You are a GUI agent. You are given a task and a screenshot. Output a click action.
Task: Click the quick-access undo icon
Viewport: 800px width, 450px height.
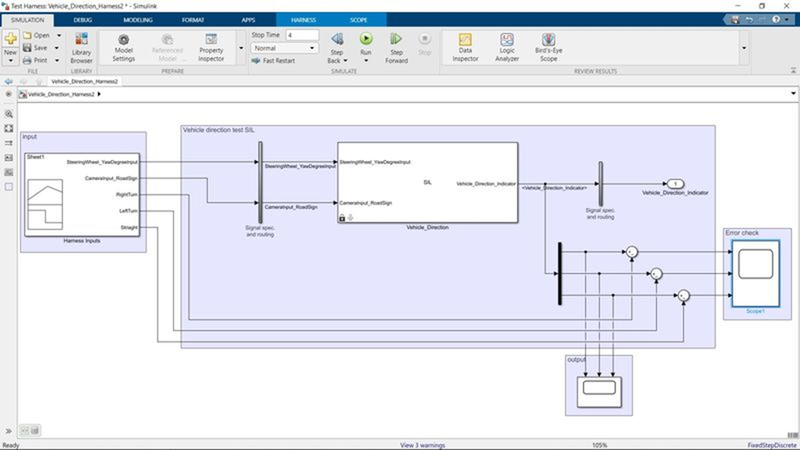coord(749,19)
